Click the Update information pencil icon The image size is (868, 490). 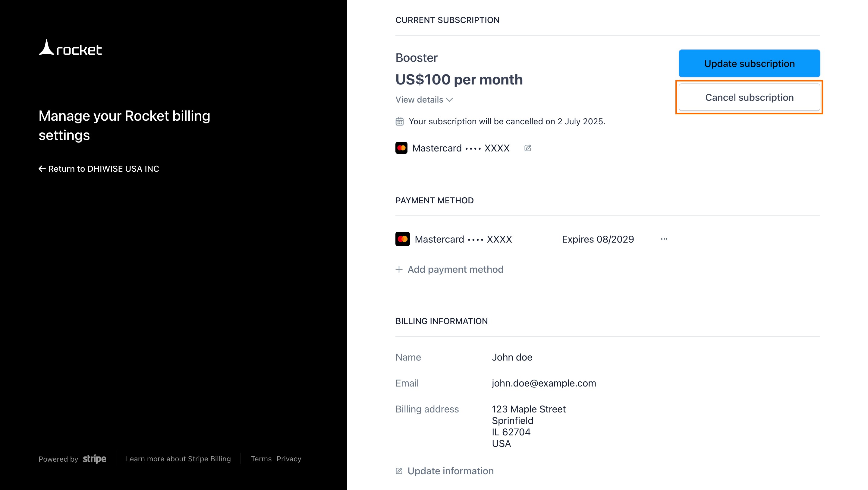pyautogui.click(x=399, y=471)
